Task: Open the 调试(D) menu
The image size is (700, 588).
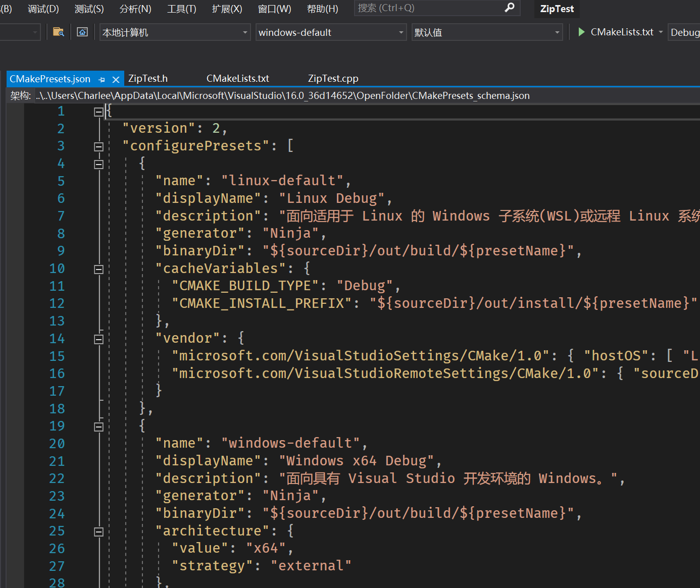Action: (x=43, y=9)
